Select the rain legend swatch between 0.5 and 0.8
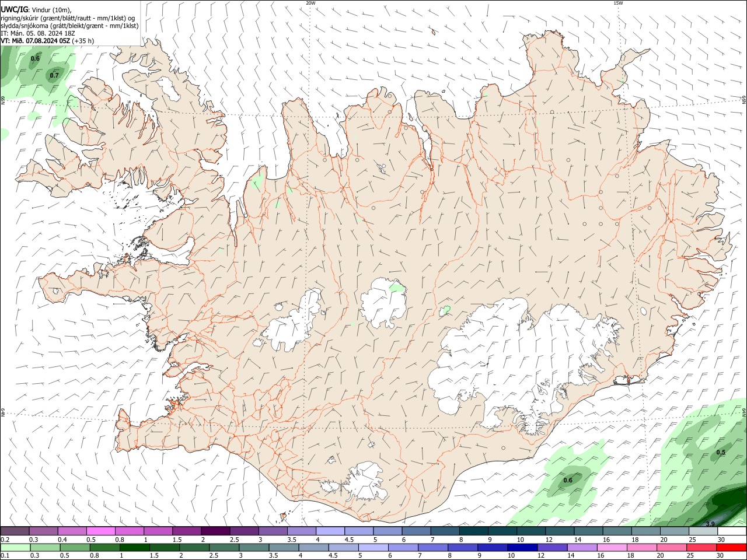The height and width of the screenshot is (560, 747). (x=75, y=547)
